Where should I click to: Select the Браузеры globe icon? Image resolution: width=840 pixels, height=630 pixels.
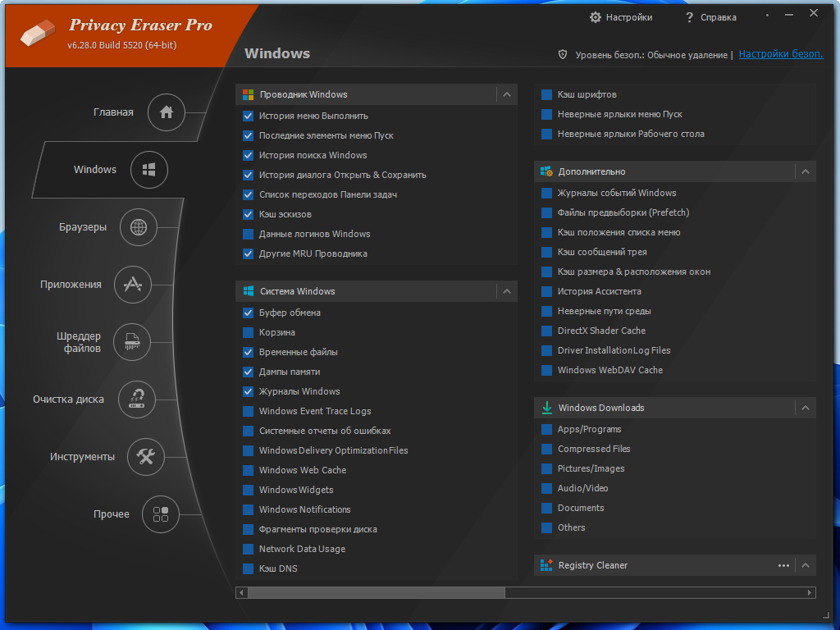pos(138,227)
